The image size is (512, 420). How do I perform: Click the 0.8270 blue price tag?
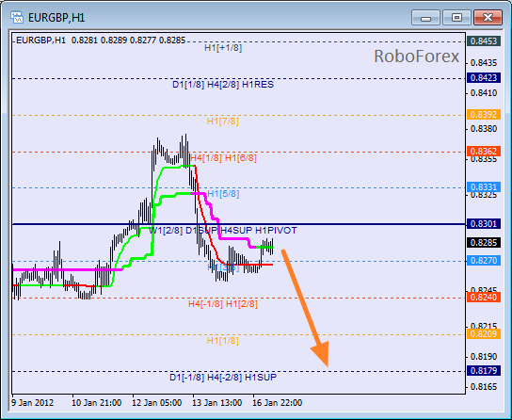(x=484, y=261)
